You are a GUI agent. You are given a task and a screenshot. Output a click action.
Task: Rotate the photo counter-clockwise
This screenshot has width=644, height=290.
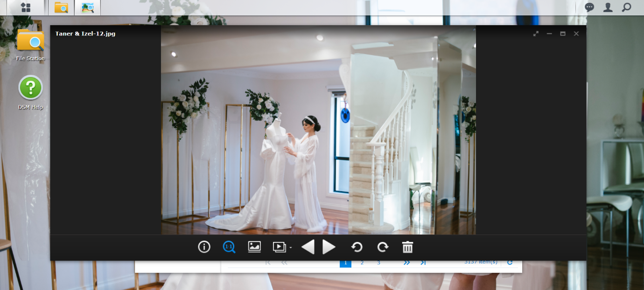pos(357,247)
